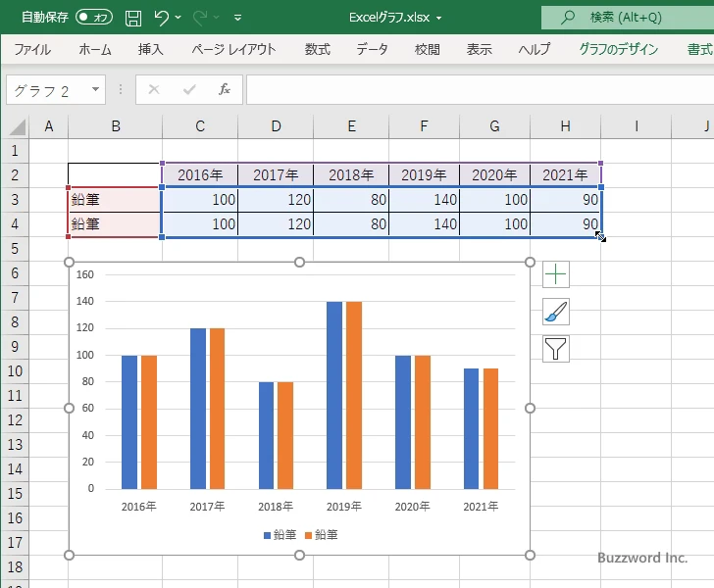Click the Chart Elements plus button

coord(556,274)
